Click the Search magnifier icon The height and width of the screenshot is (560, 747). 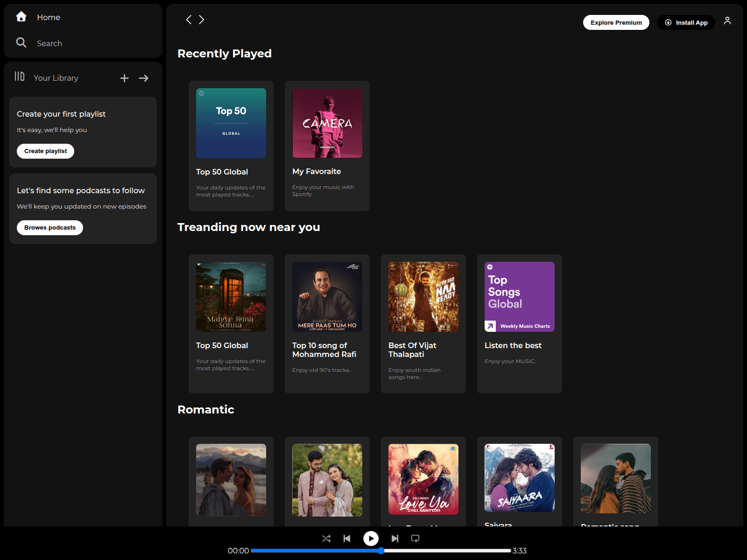tap(21, 42)
